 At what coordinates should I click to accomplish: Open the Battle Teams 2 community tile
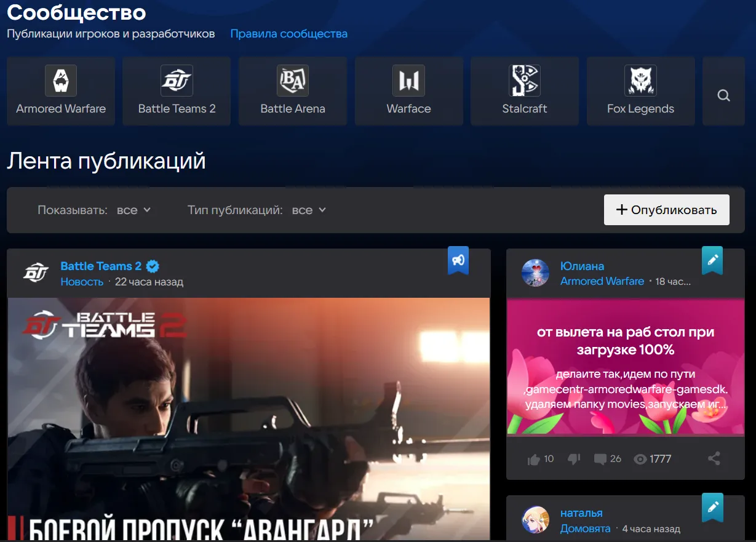pyautogui.click(x=177, y=91)
